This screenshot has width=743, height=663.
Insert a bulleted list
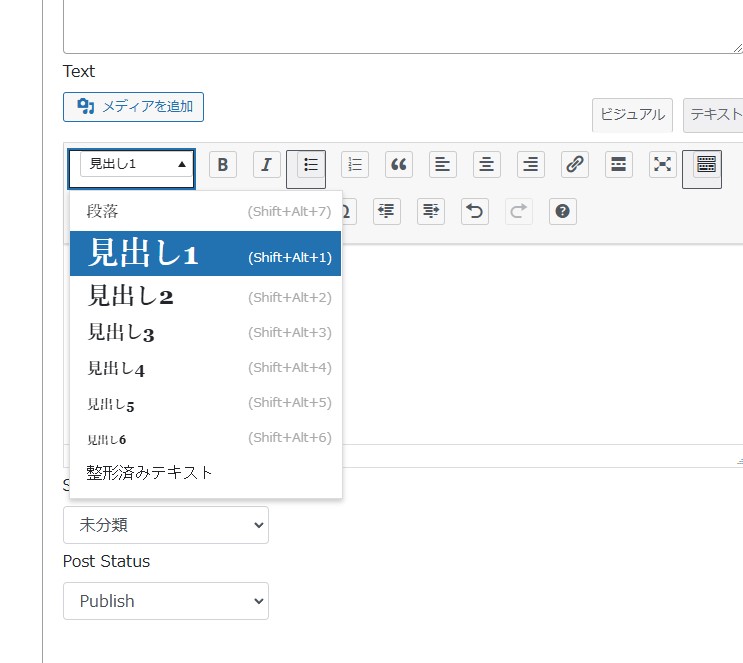point(310,165)
